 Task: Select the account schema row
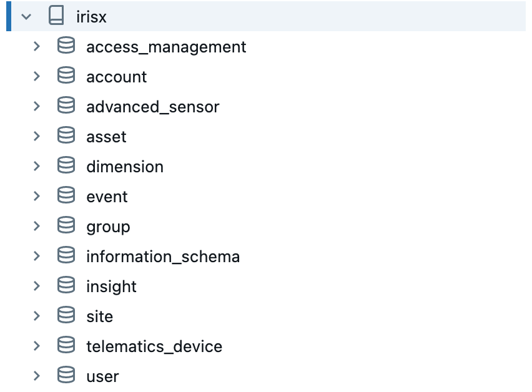coord(116,76)
